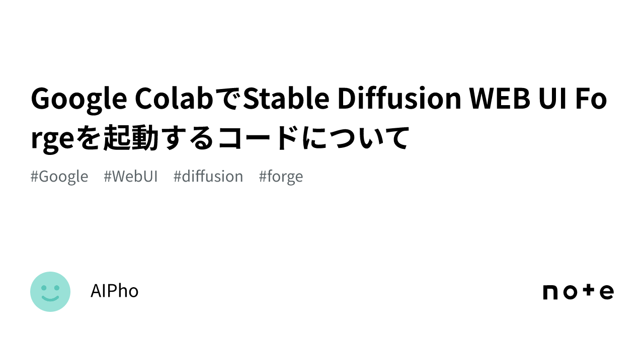Click the word WEB in the title
This screenshot has height=337, width=644.
pos(499,100)
